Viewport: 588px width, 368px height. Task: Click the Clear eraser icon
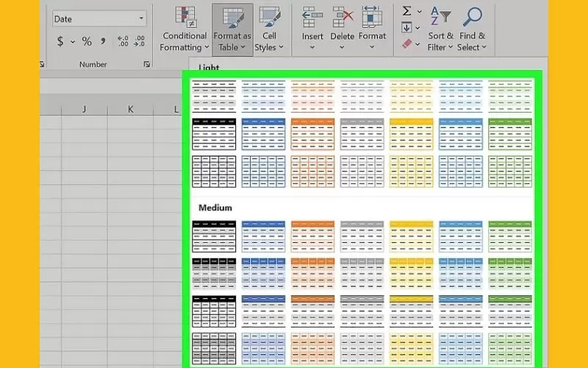(407, 43)
